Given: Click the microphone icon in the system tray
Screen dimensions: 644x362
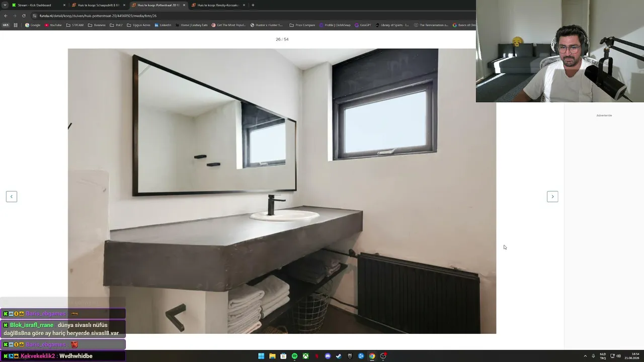Looking at the screenshot, I should pos(594,356).
